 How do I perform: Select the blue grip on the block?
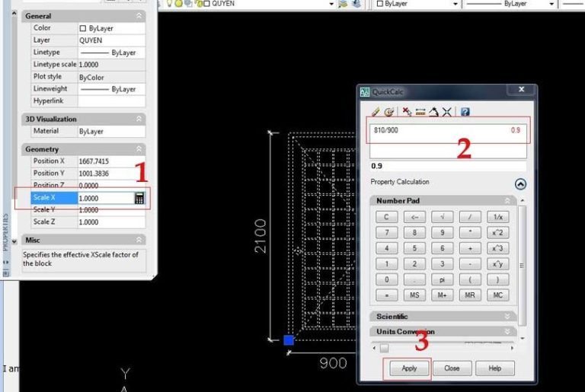[x=289, y=339]
